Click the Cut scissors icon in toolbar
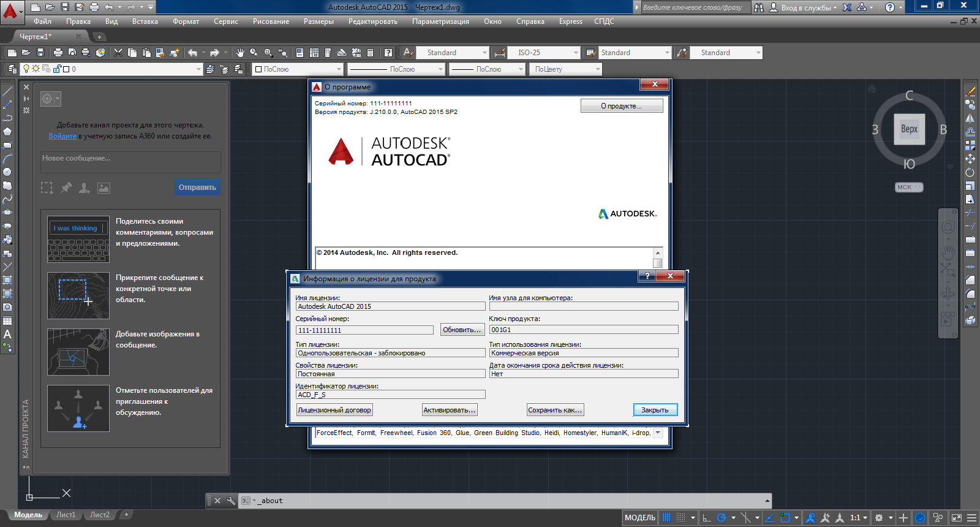 (118, 53)
